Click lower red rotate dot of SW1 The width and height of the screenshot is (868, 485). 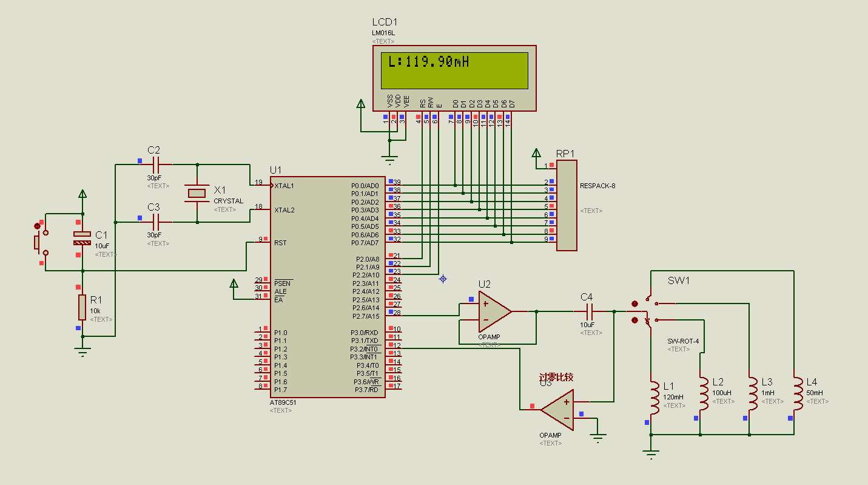(635, 319)
